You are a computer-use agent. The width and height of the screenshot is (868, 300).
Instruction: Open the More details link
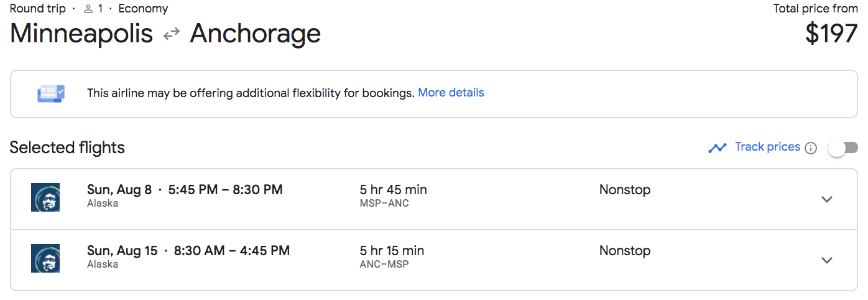click(x=451, y=93)
